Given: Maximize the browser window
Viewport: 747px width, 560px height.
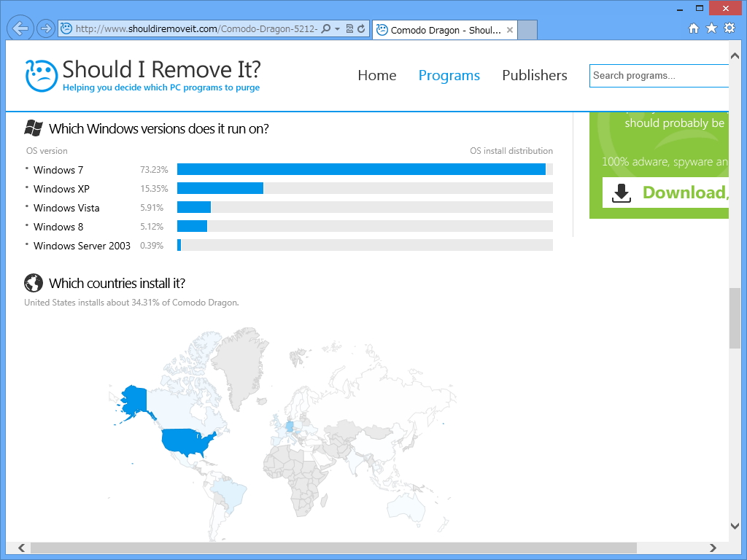Looking at the screenshot, I should (700, 8).
